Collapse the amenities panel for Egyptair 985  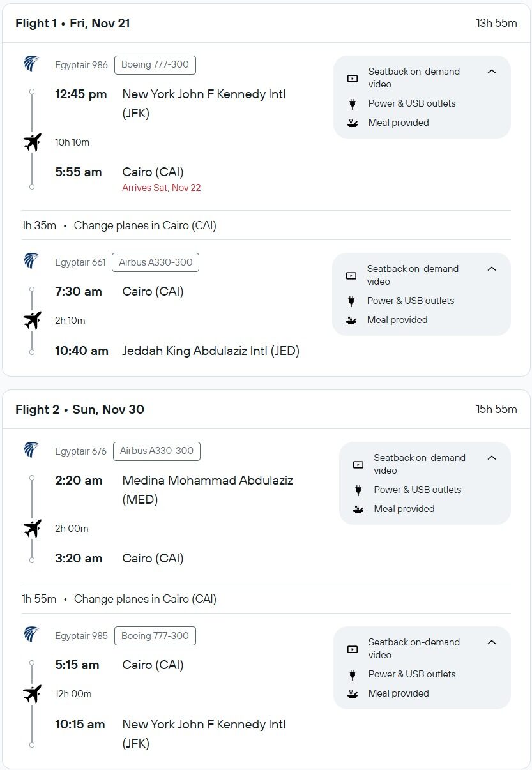[492, 642]
